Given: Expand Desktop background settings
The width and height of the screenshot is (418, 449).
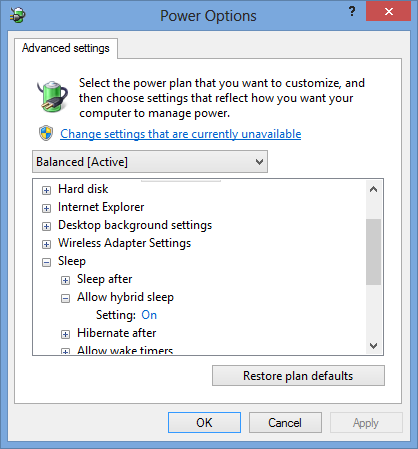Looking at the screenshot, I should [46, 226].
